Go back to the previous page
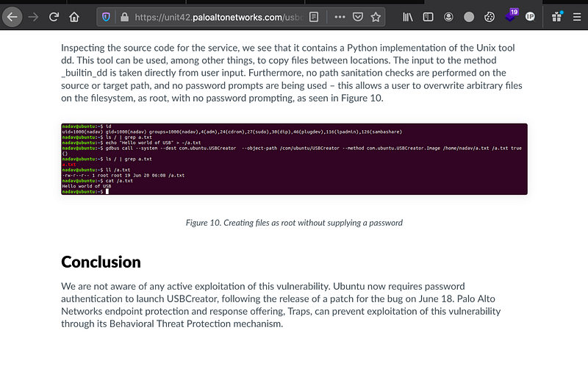 point(12,17)
